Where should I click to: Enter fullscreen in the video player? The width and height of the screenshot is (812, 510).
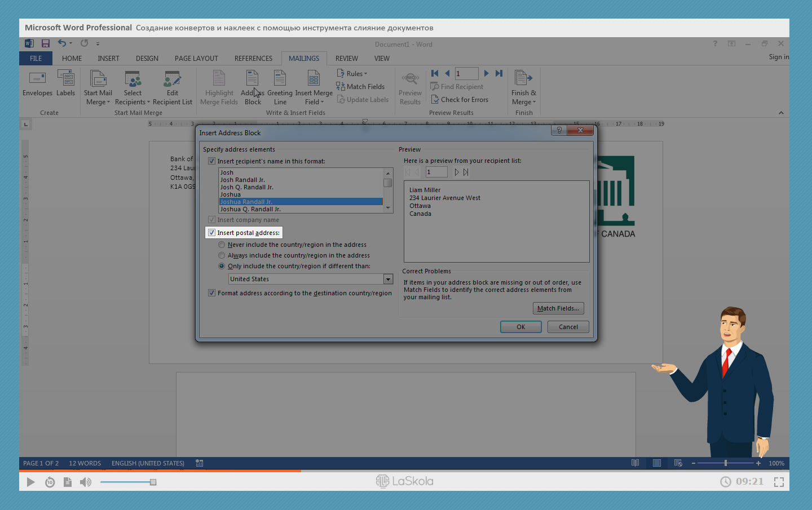coord(779,482)
